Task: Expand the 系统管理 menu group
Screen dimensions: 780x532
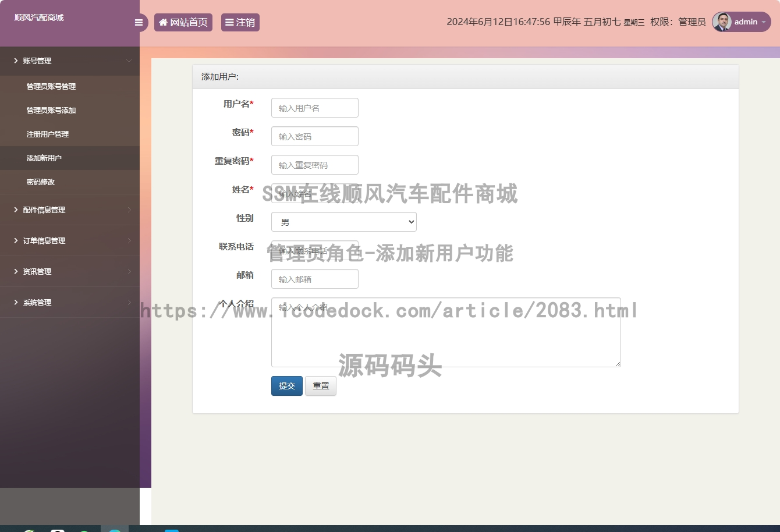Action: 70,302
